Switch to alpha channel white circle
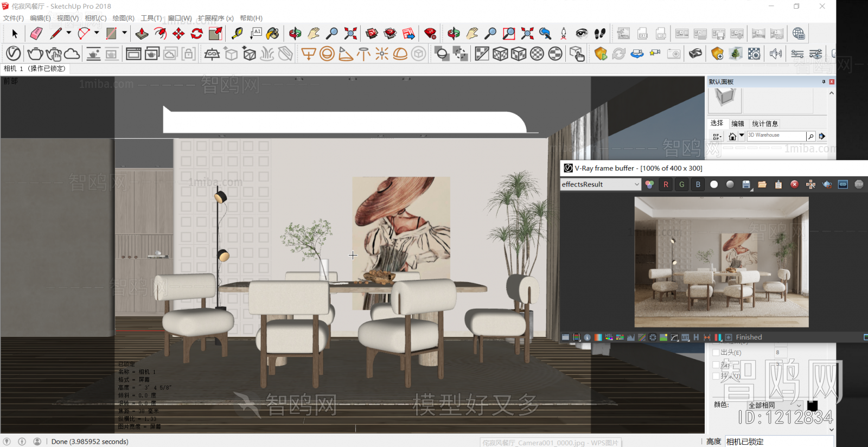Screen dimensions: 868x447 point(714,184)
